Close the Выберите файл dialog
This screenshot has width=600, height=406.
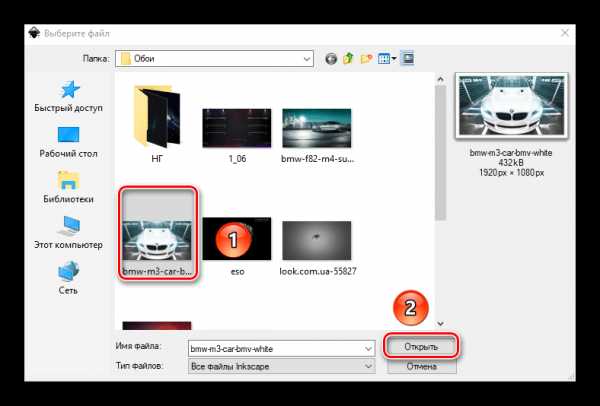[565, 33]
